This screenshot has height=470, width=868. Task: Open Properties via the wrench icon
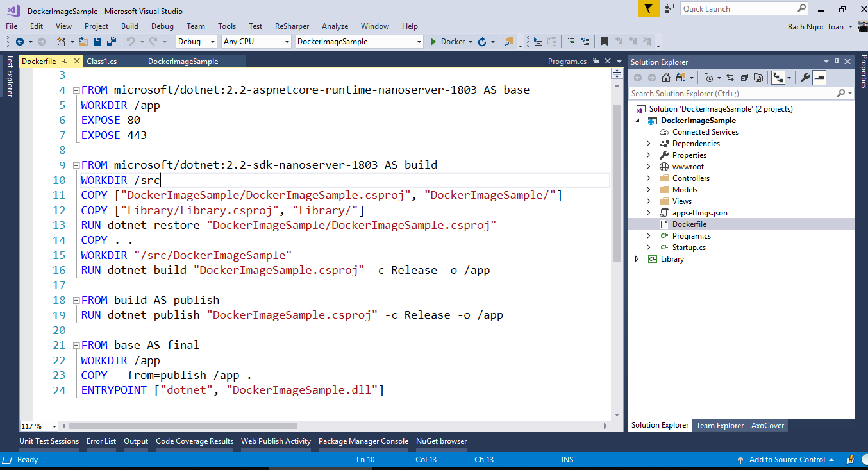[x=805, y=78]
